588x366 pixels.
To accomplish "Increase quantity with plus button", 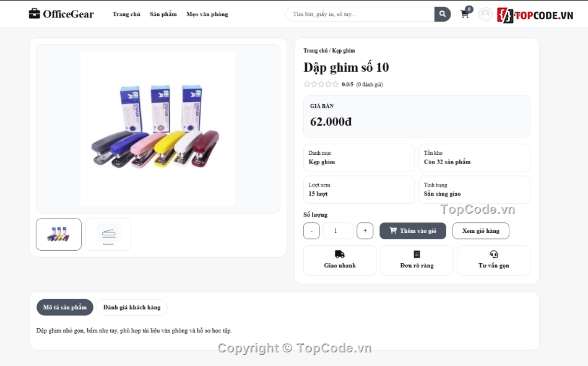I will (365, 231).
